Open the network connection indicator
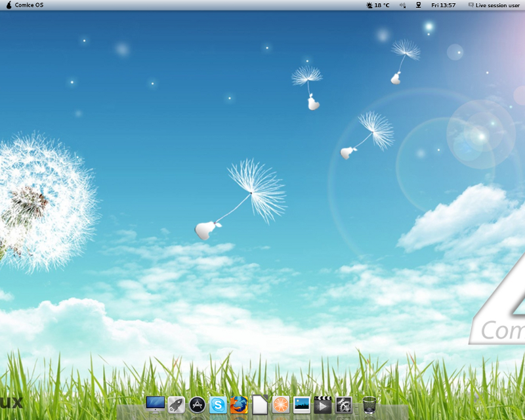525x420 pixels. 418,5
